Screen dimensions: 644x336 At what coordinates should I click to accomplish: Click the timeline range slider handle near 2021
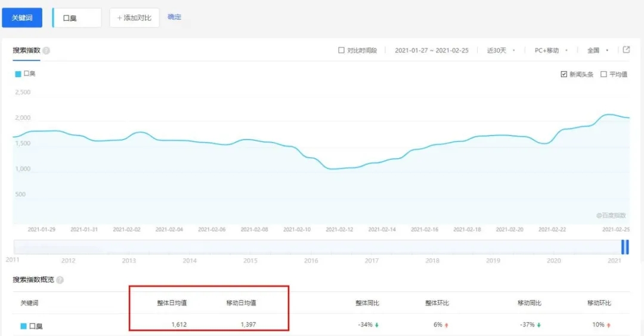click(625, 247)
